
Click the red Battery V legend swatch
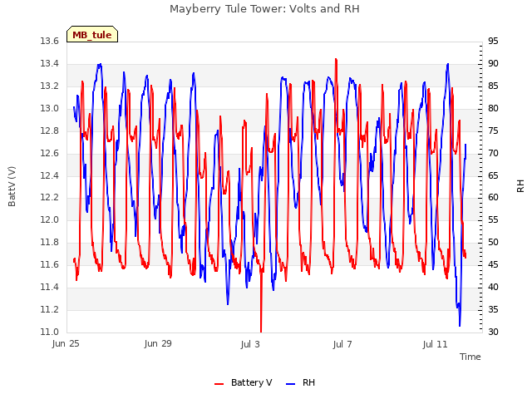click(219, 384)
